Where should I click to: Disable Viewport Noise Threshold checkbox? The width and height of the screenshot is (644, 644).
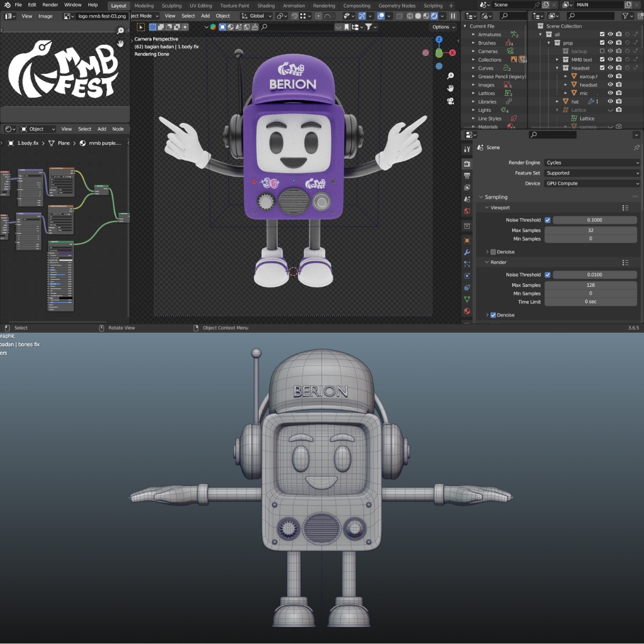pyautogui.click(x=547, y=220)
